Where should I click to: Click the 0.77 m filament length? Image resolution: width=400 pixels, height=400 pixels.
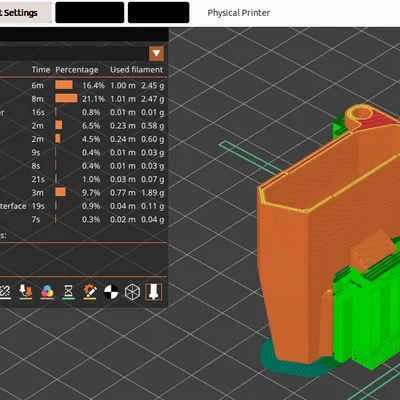tap(123, 193)
